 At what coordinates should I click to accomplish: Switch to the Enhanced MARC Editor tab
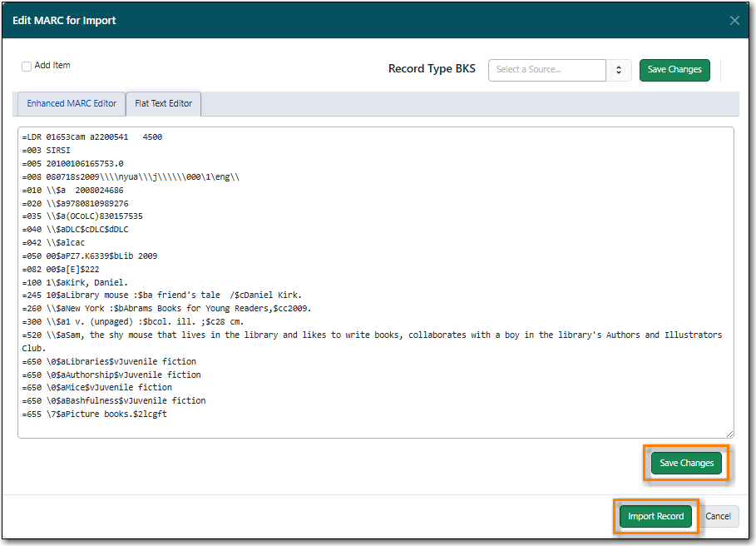pyautogui.click(x=72, y=104)
